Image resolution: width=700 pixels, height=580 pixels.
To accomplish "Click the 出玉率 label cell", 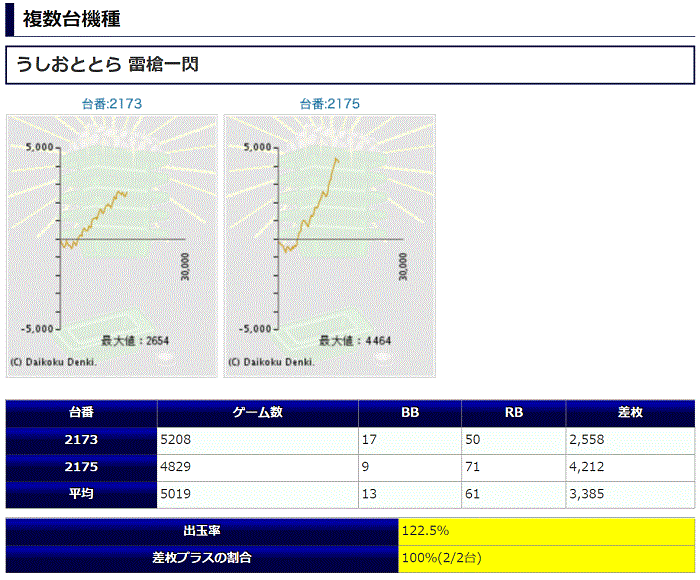I will [202, 531].
